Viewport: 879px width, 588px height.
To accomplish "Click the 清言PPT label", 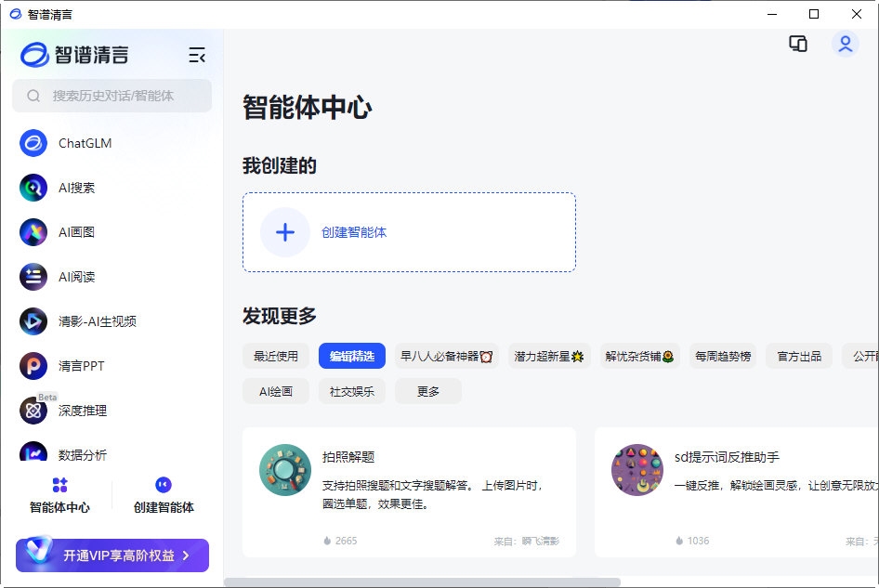I will (81, 366).
